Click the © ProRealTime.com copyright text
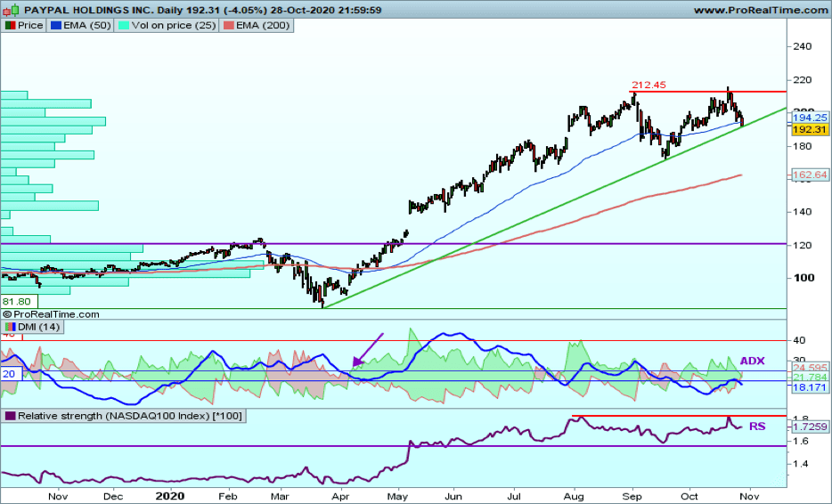832x504 pixels. point(51,314)
